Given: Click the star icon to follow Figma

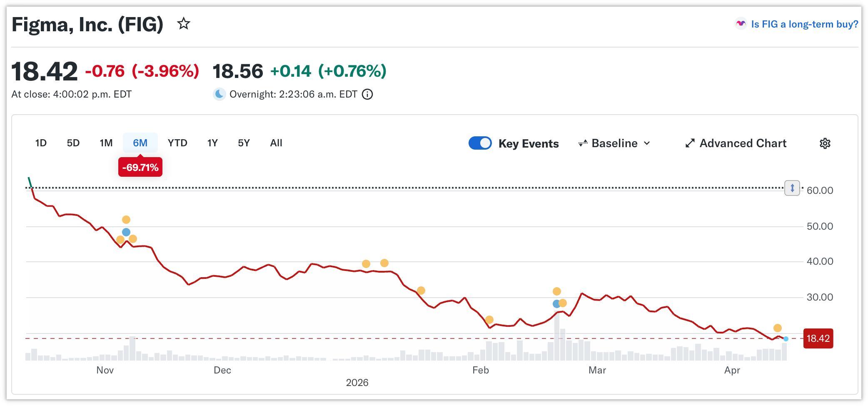Looking at the screenshot, I should tap(184, 24).
